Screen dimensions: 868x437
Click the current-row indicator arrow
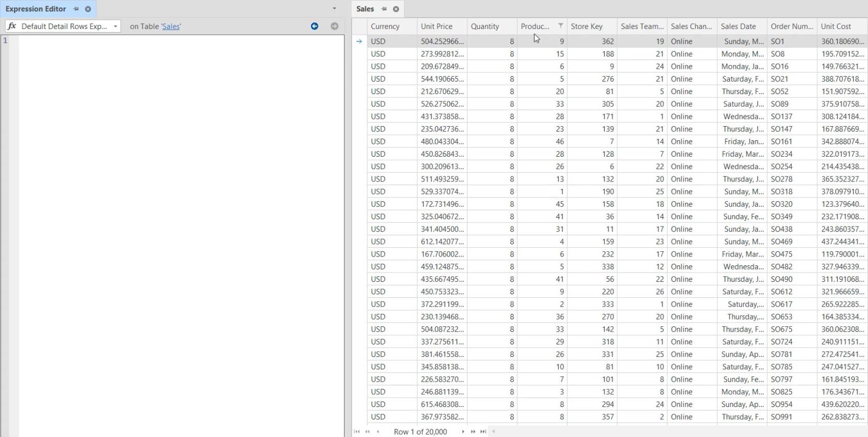pyautogui.click(x=359, y=41)
